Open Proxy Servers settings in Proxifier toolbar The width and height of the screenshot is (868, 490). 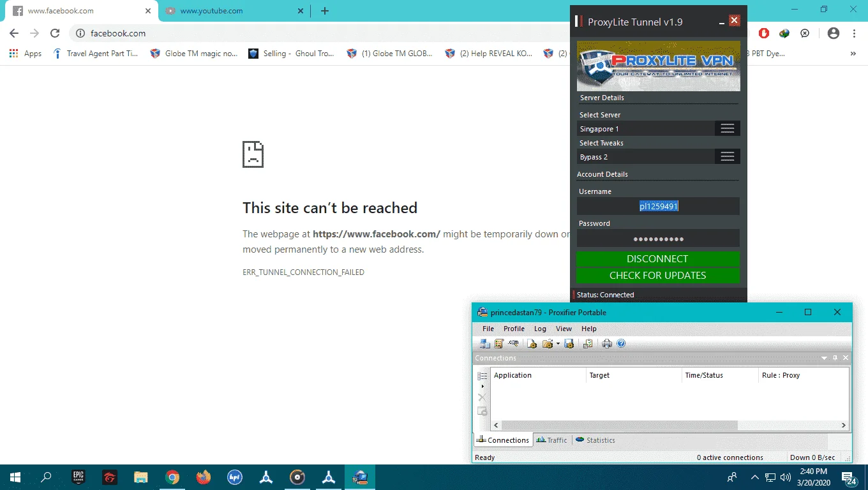(x=485, y=344)
